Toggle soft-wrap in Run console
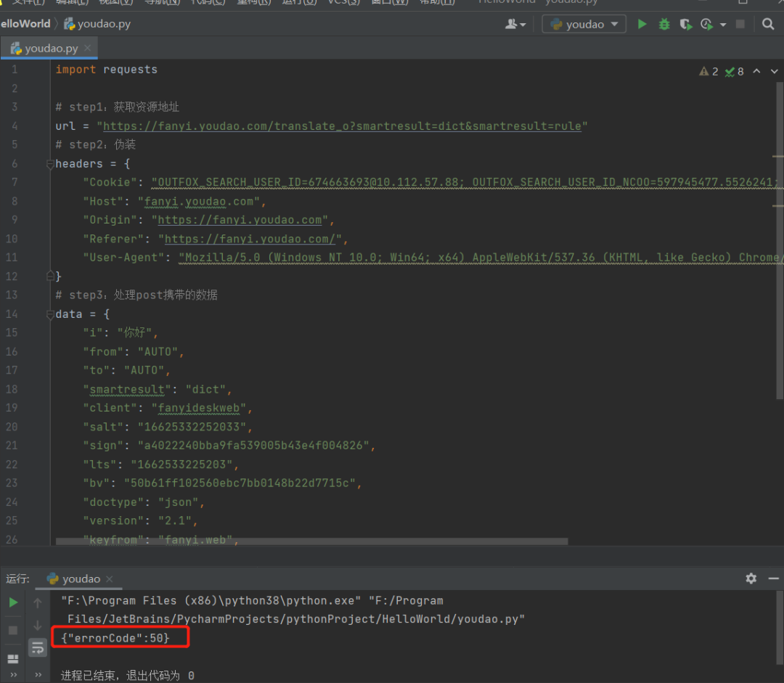784x683 pixels. (x=37, y=647)
